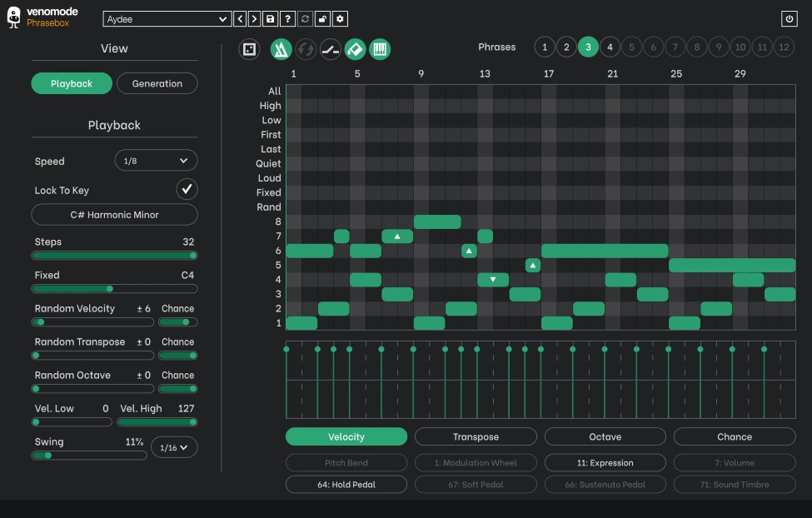Toggle the metronome icon
The image size is (812, 518).
click(x=281, y=50)
